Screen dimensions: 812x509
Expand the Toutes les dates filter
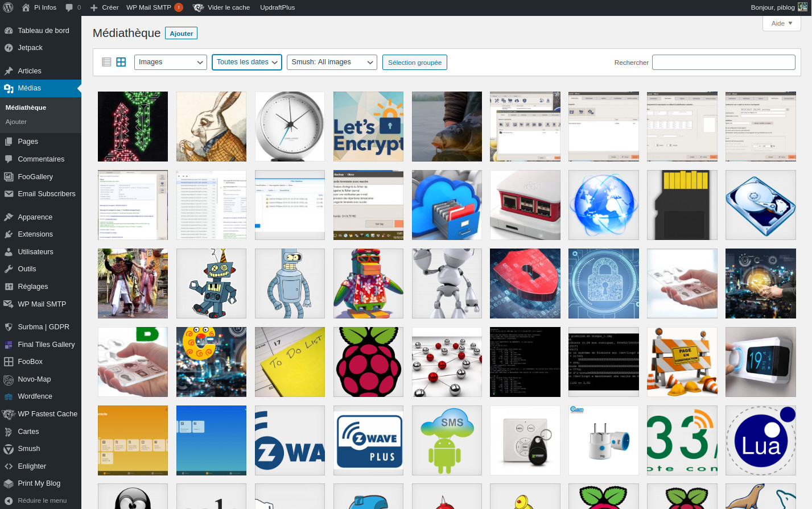[x=247, y=62]
